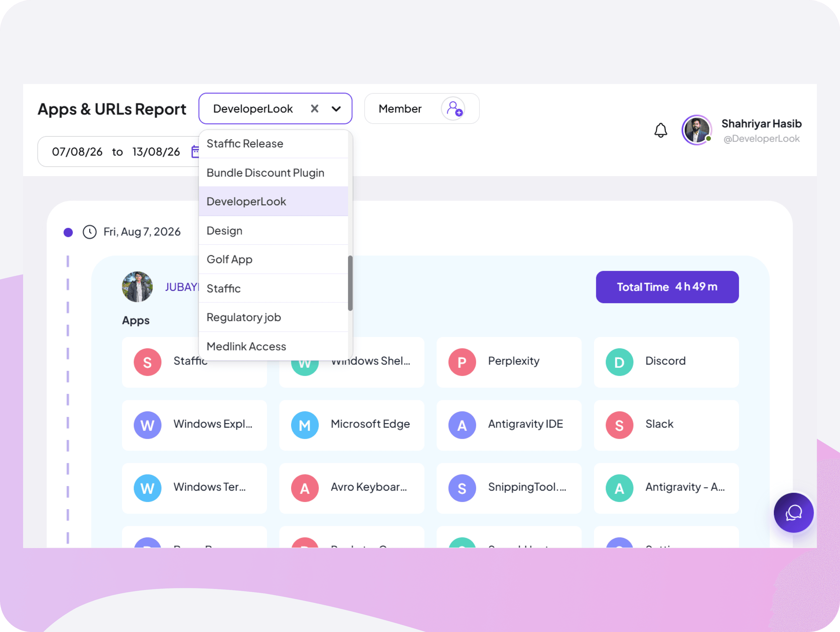
Task: Click the Total Time 4 h 49 m button
Action: point(667,287)
